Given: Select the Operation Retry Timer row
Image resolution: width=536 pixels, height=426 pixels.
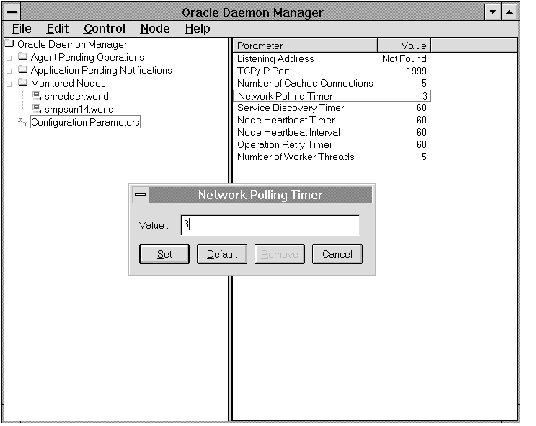Looking at the screenshot, I should [x=332, y=145].
